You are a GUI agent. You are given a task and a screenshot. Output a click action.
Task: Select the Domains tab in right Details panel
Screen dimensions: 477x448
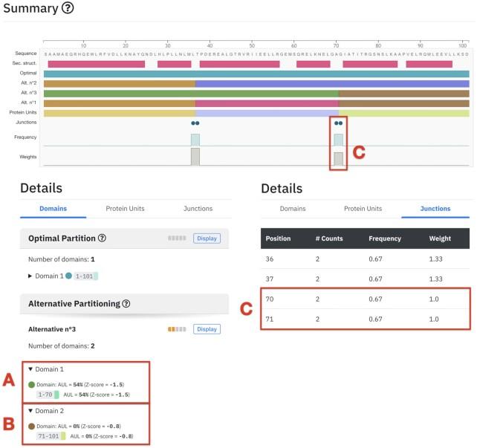coord(293,210)
